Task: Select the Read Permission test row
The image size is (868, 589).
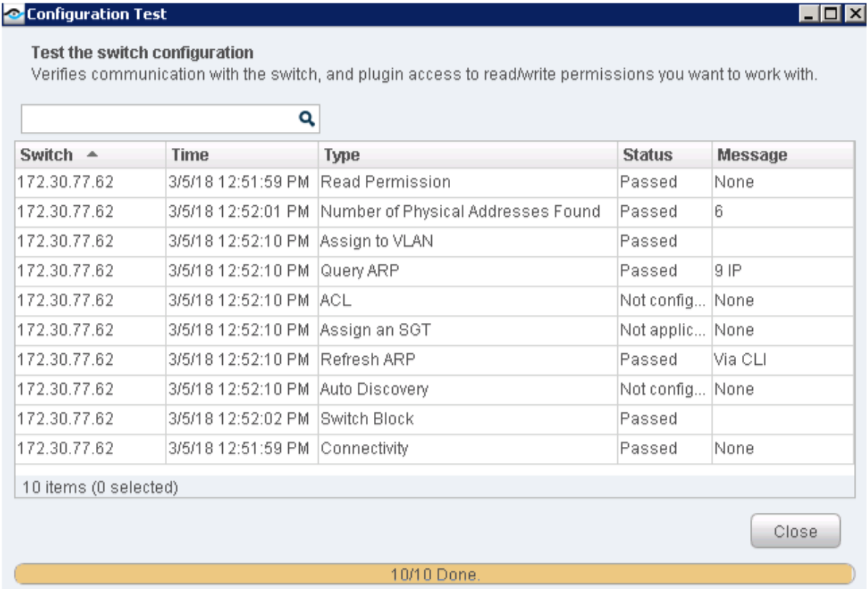Action: pyautogui.click(x=386, y=182)
